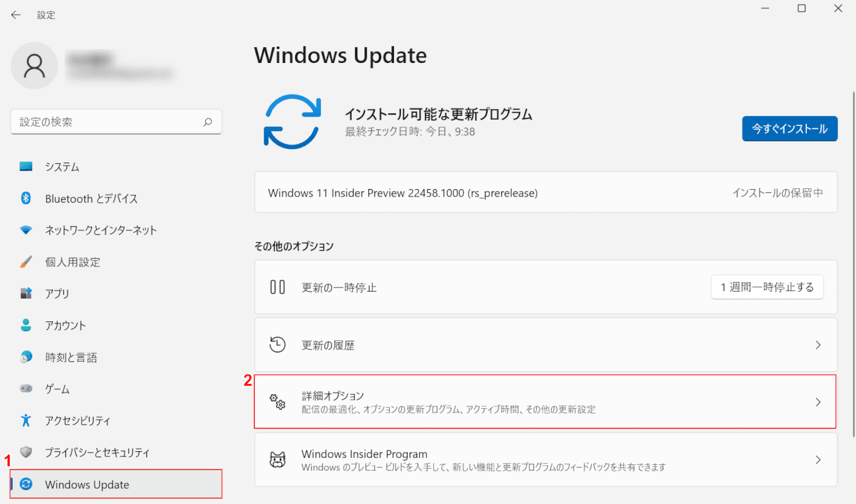
Task: Switch to アカウント settings
Action: [116, 326]
